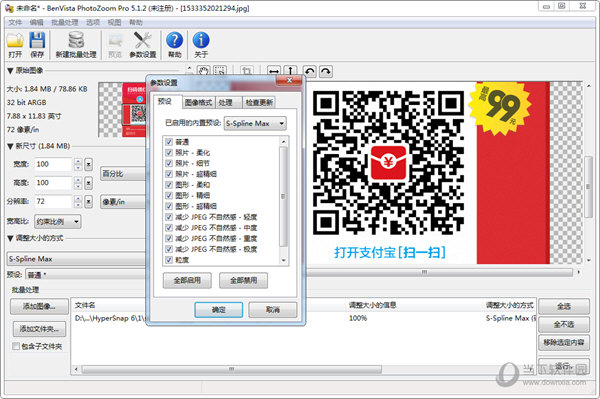Click the 全不选 button
Viewport: 600px width, 399px height.
tap(564, 324)
